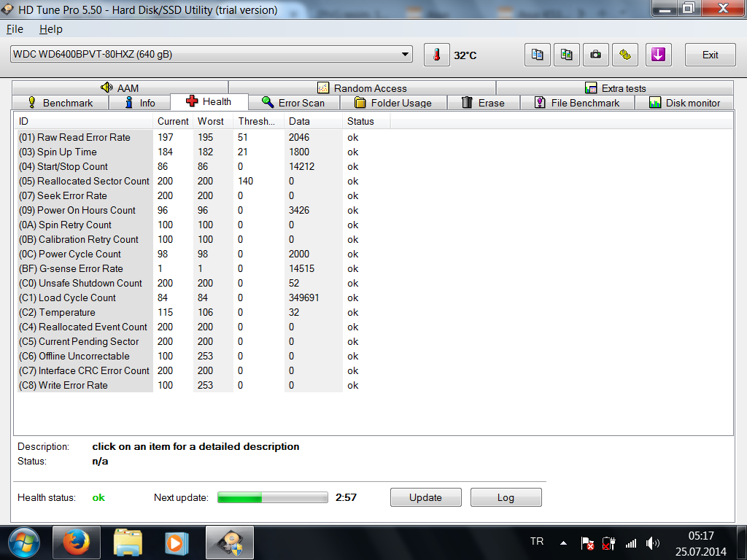Image resolution: width=747 pixels, height=560 pixels.
Task: Click the Next update progress bar
Action: (x=273, y=497)
